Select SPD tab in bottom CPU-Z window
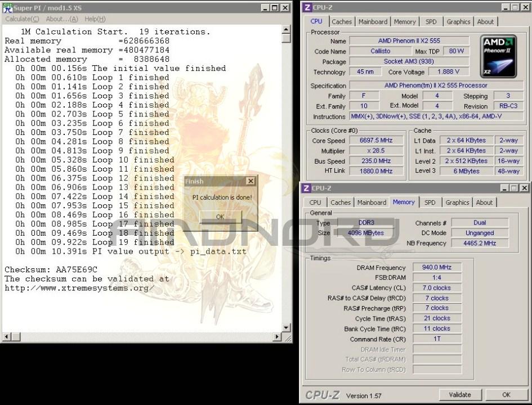Image resolution: width=532 pixels, height=405 pixels. coord(430,202)
